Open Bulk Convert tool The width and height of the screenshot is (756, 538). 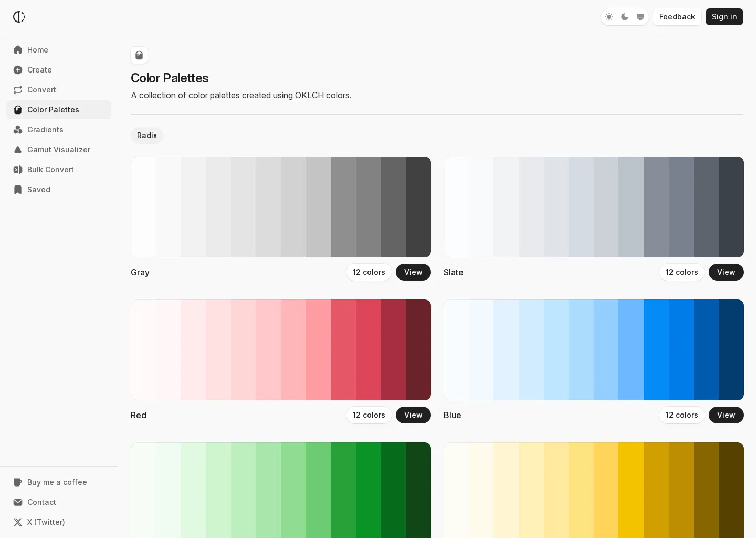point(50,170)
